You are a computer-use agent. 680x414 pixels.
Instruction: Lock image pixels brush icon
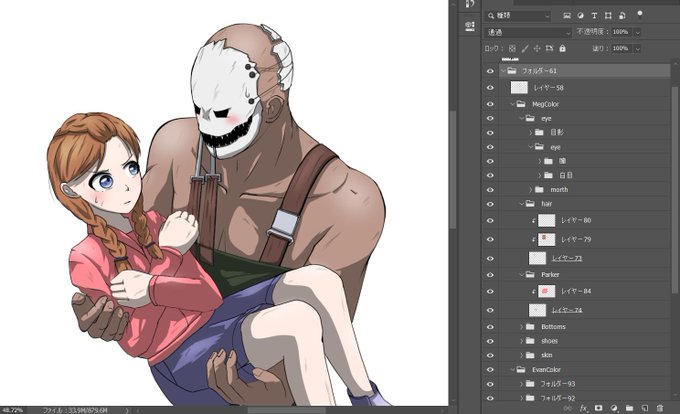[x=525, y=49]
